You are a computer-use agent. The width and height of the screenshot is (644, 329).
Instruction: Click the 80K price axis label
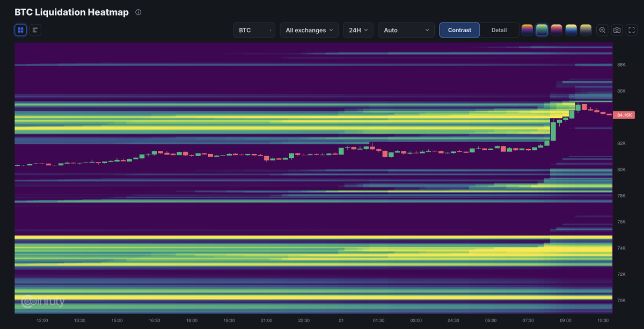pyautogui.click(x=621, y=170)
